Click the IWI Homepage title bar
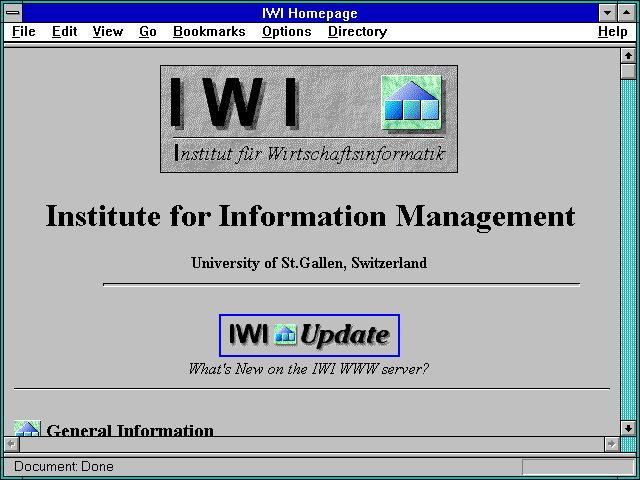This screenshot has height=480, width=640. coord(310,13)
